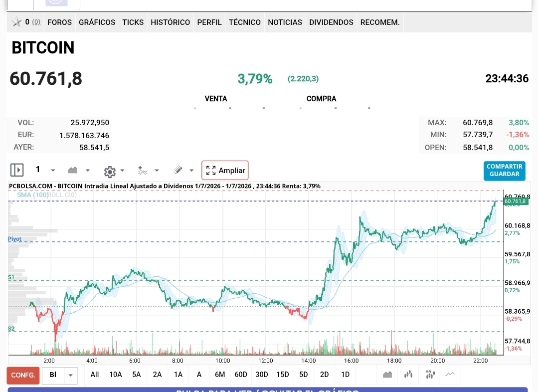The height and width of the screenshot is (392, 538).
Task: Open chart settings gear icon
Action: [x=110, y=171]
